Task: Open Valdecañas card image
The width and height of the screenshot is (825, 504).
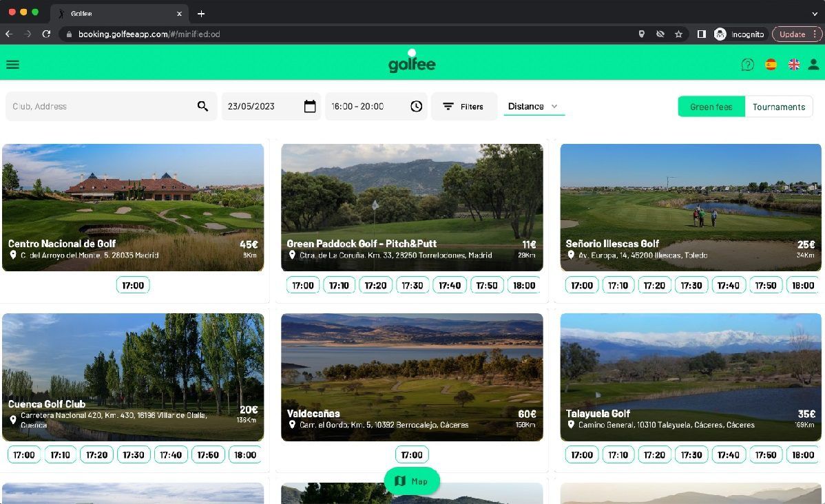Action: [412, 377]
